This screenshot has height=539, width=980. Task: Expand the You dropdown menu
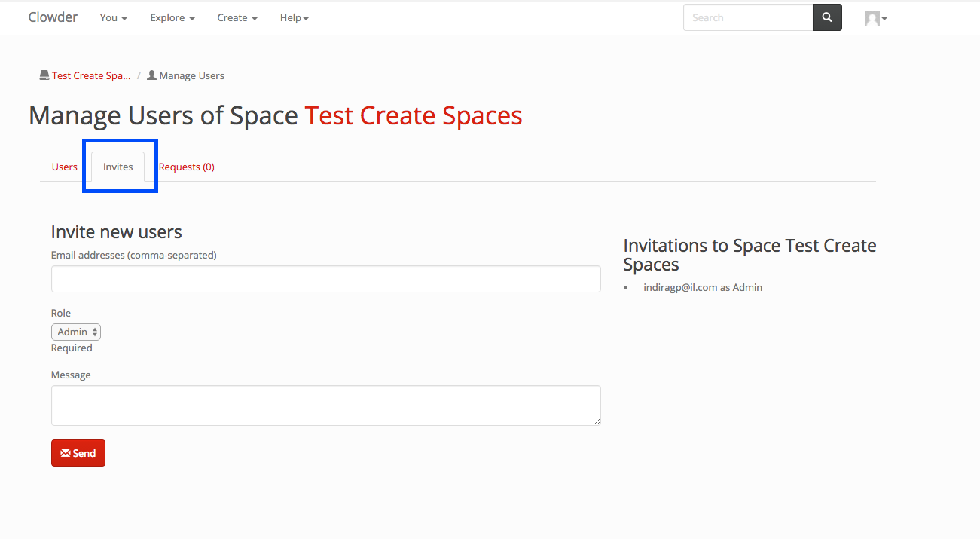click(x=113, y=18)
